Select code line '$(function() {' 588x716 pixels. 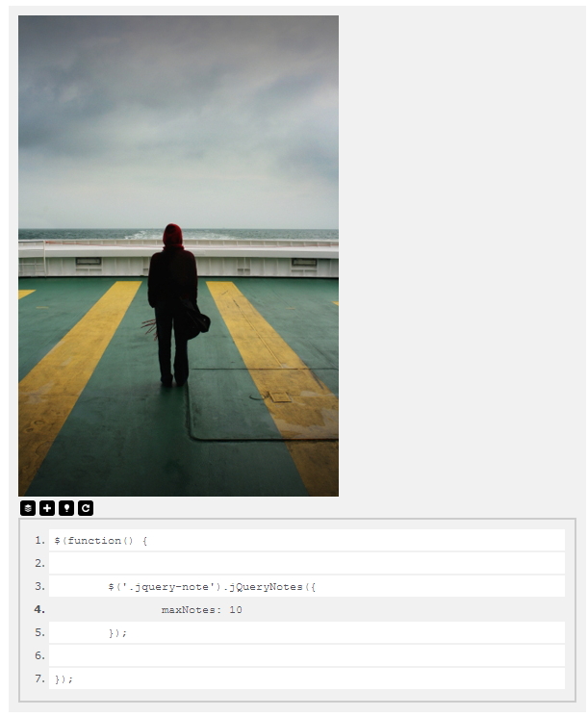click(307, 540)
